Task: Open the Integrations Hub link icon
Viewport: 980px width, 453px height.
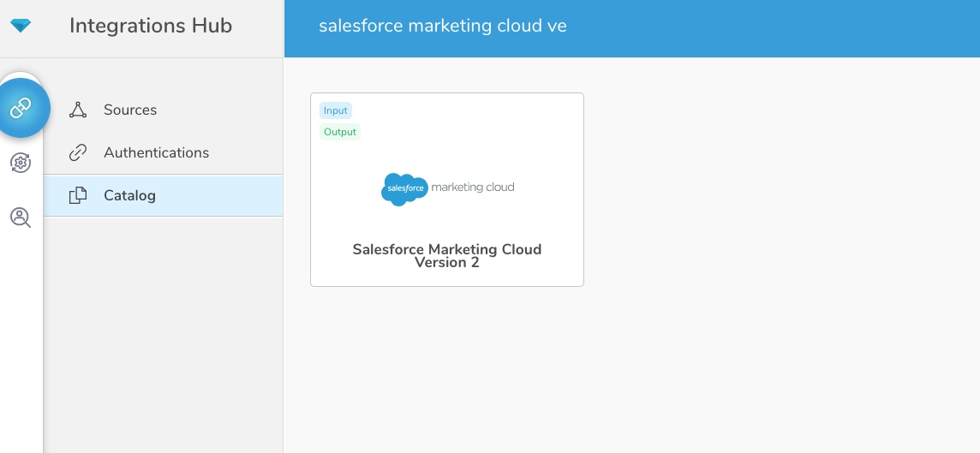Action: tap(21, 108)
